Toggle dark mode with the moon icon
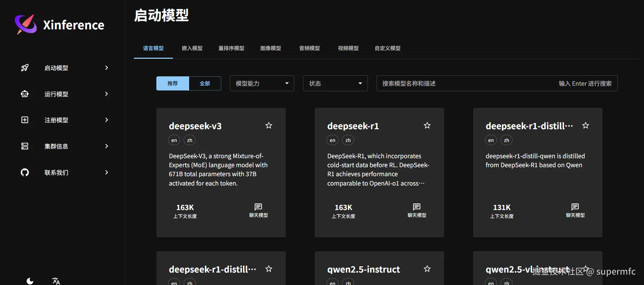The width and height of the screenshot is (644, 285). click(30, 281)
